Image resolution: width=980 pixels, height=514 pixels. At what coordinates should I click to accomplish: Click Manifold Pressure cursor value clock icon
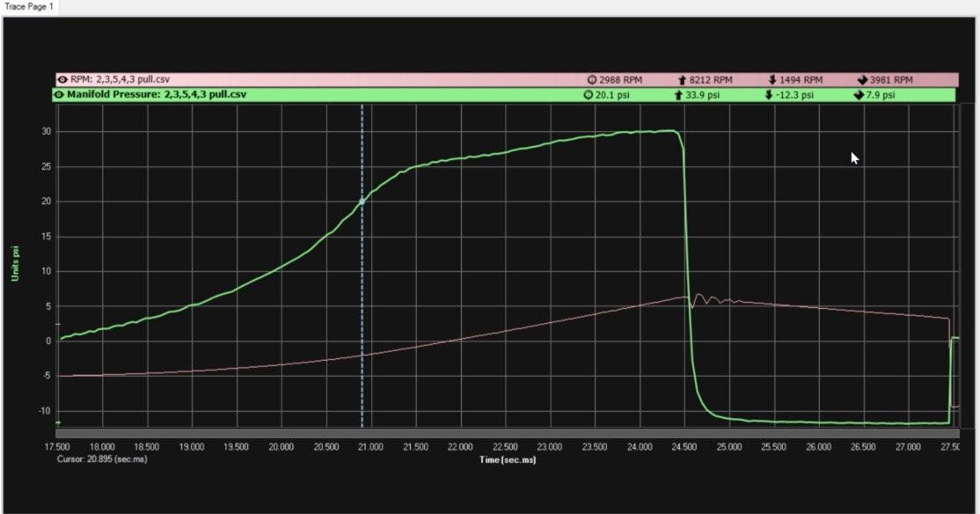[589, 95]
